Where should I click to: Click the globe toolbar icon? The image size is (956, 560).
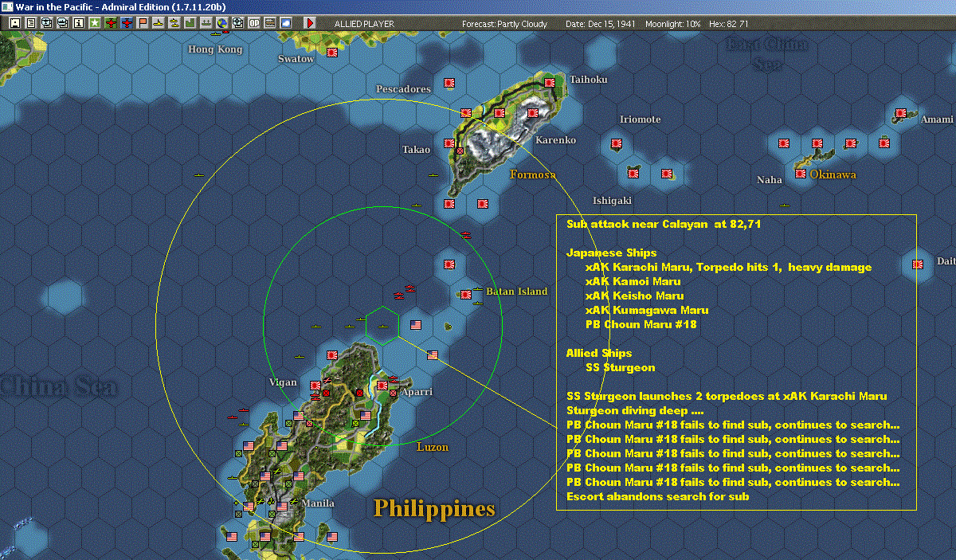click(222, 23)
